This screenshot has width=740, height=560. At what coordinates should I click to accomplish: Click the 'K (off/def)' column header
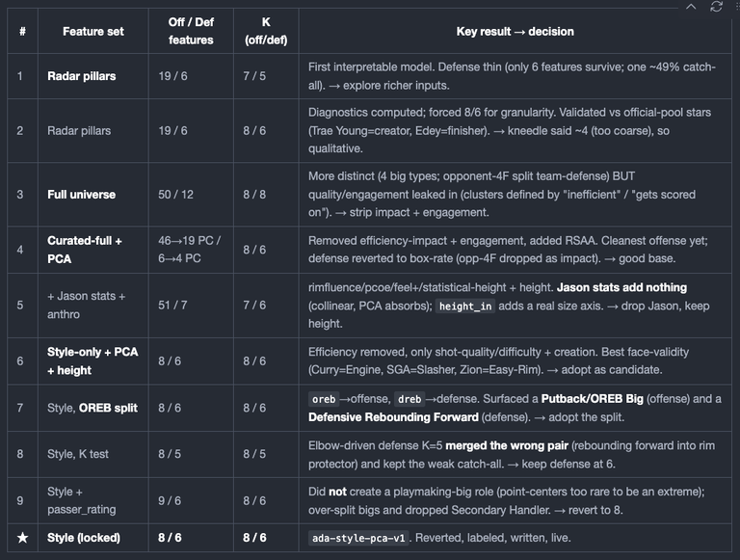point(266,31)
